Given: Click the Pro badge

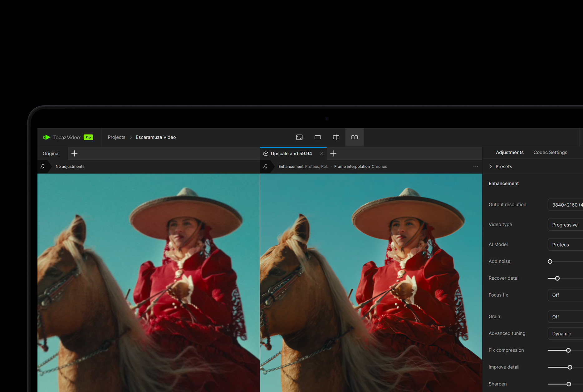Looking at the screenshot, I should pyautogui.click(x=88, y=137).
